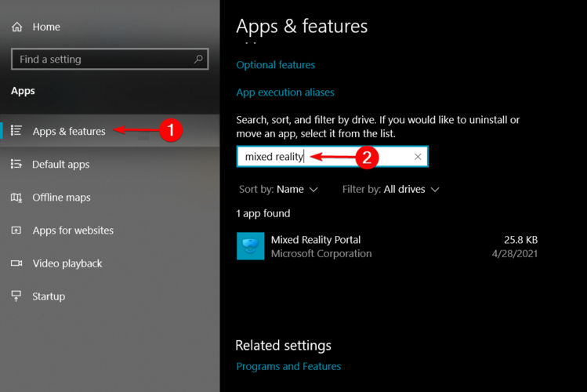Open Video playback settings page
This screenshot has width=587, height=392.
[110, 263]
